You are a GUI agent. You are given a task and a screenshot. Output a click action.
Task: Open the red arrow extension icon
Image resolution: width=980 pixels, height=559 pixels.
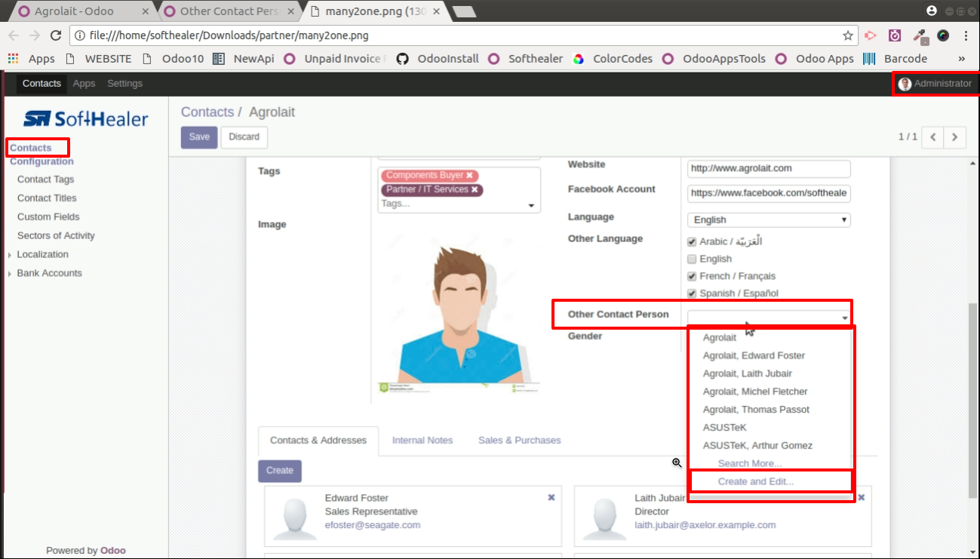[x=871, y=35]
